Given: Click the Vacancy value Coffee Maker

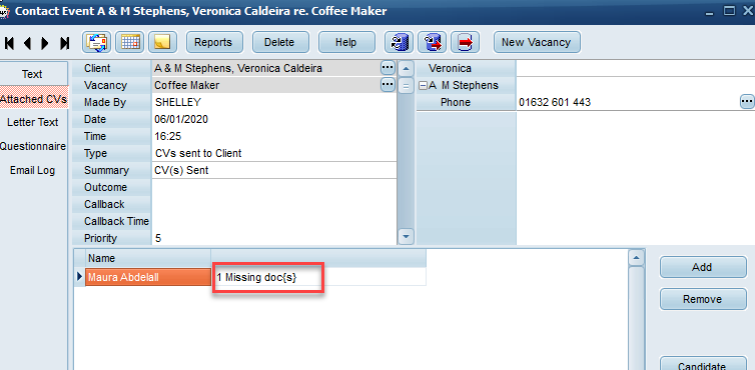Looking at the screenshot, I should (x=266, y=85).
